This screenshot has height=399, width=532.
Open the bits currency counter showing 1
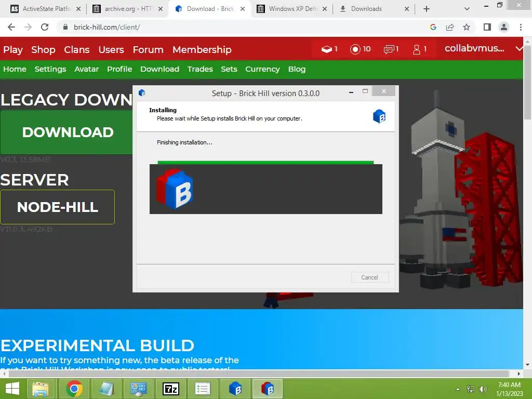pyautogui.click(x=329, y=49)
